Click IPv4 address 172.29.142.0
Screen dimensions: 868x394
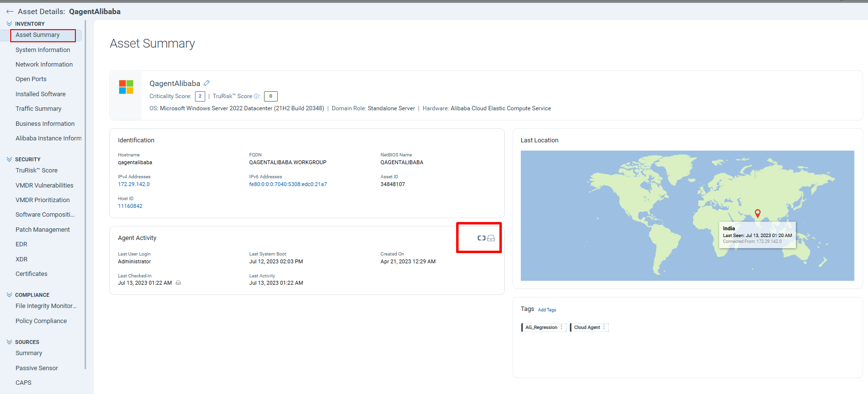134,184
